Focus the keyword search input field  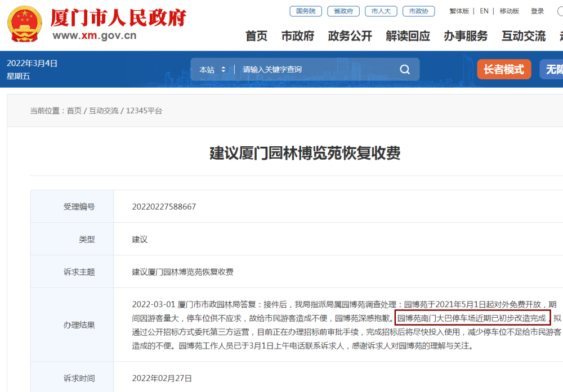click(x=316, y=70)
